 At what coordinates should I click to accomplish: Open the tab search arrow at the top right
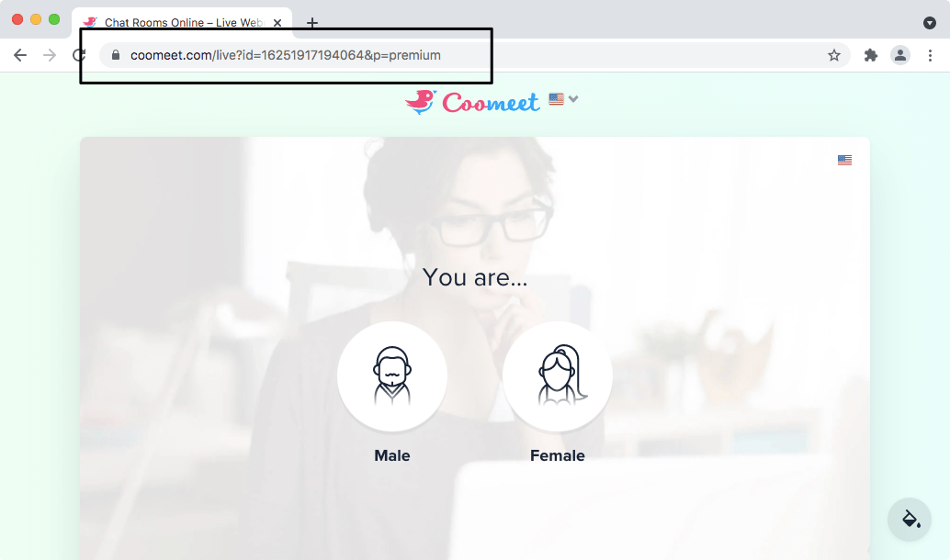click(x=930, y=23)
